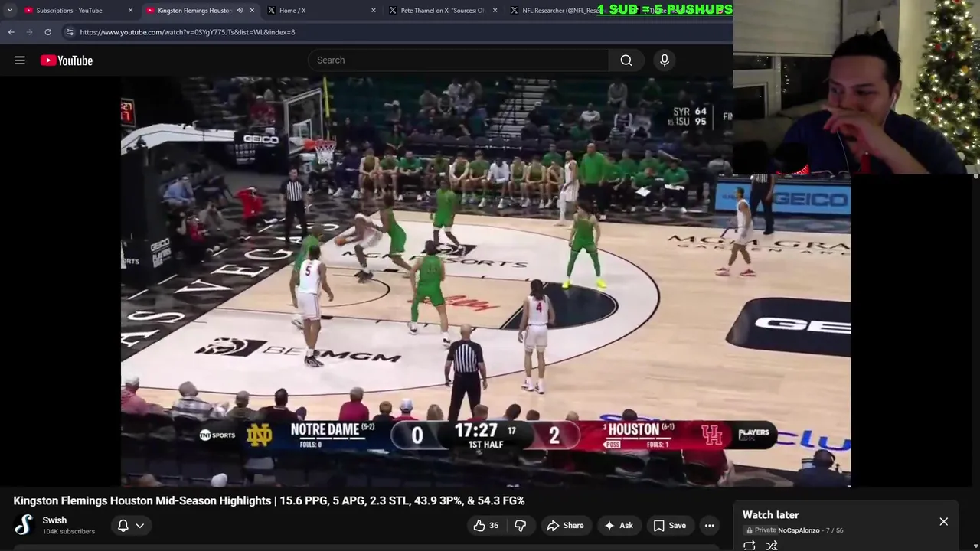Toggle notification bell for Swish channel
The image size is (980, 551).
pyautogui.click(x=123, y=526)
